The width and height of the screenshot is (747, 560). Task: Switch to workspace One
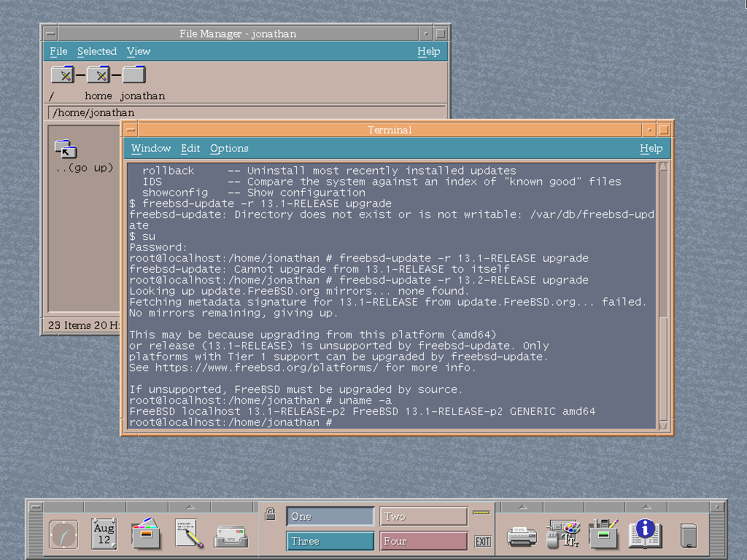click(330, 516)
